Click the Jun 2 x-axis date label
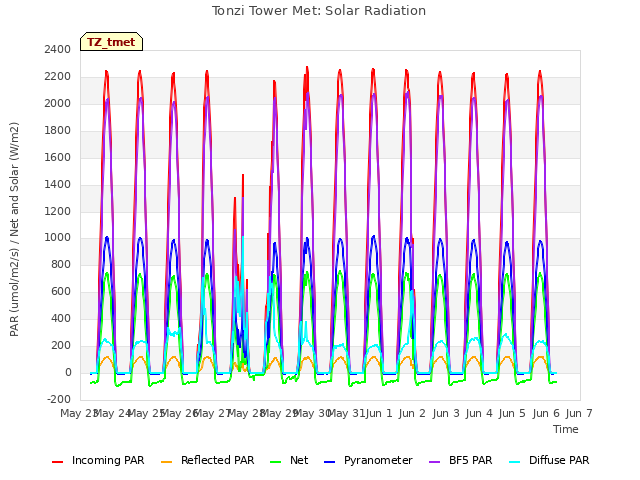Viewport: 640px width, 480px height. tap(412, 413)
